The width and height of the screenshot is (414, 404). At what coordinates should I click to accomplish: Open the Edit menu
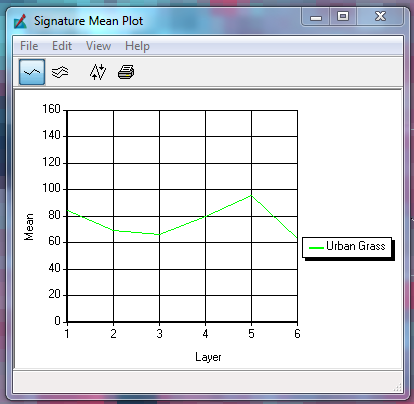(62, 46)
